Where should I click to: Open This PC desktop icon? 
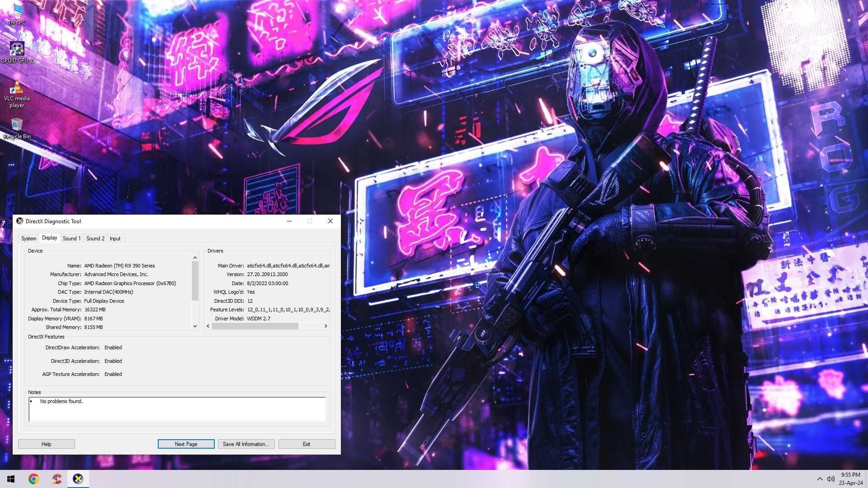pos(17,14)
